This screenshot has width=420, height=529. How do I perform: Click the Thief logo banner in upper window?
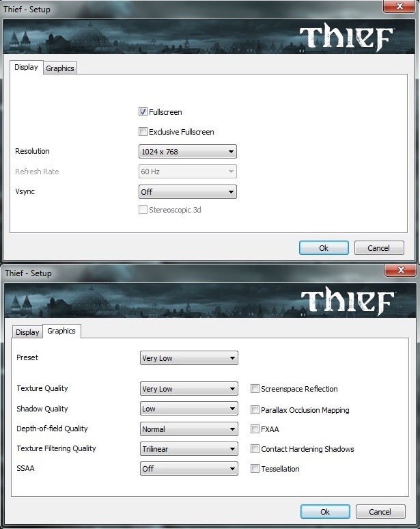pyautogui.click(x=209, y=36)
